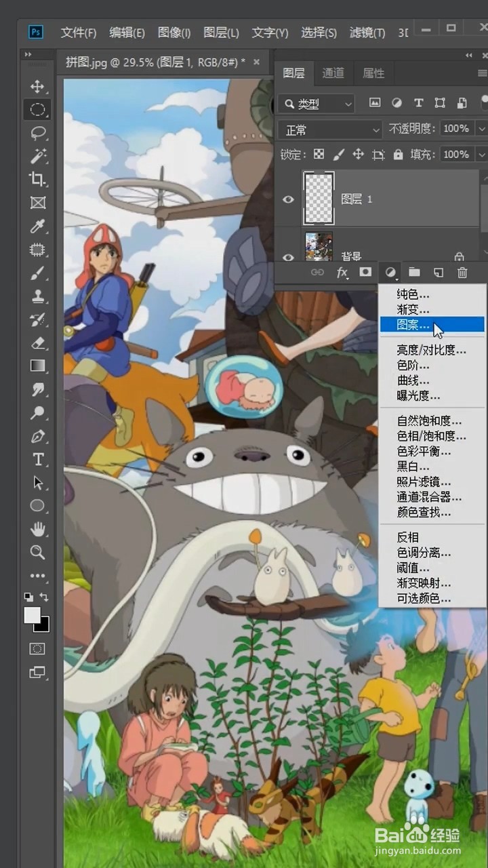Screen dimensions: 488x868
Task: Select the Horizontal Type tool
Action: 37,460
